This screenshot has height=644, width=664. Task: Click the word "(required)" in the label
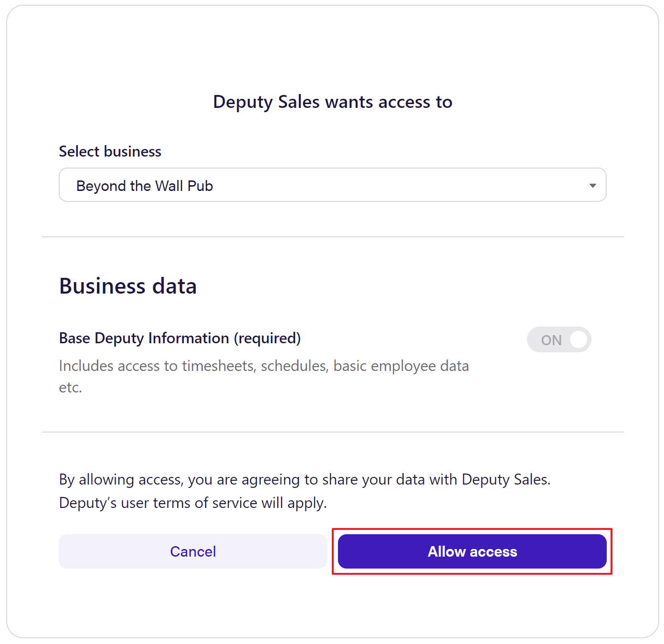(x=267, y=338)
